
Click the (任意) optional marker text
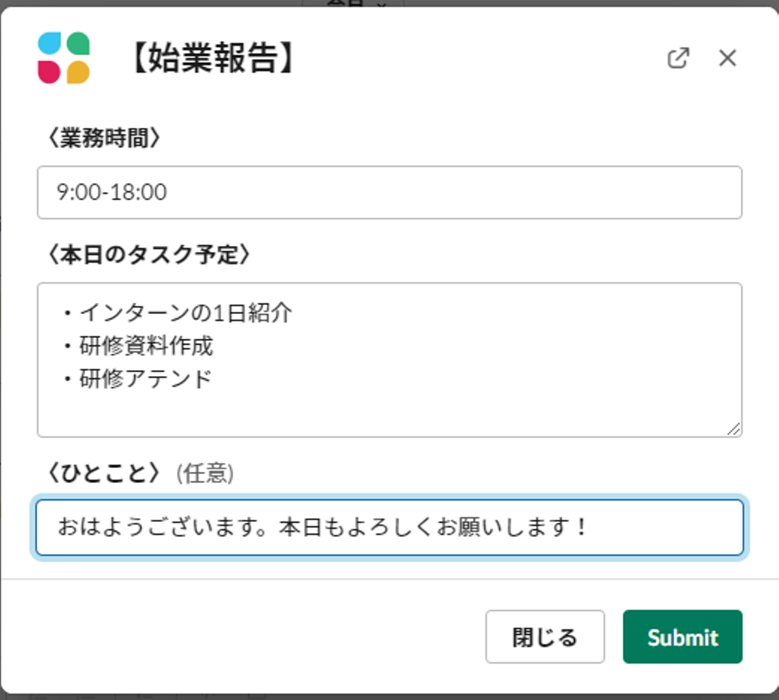tap(205, 473)
